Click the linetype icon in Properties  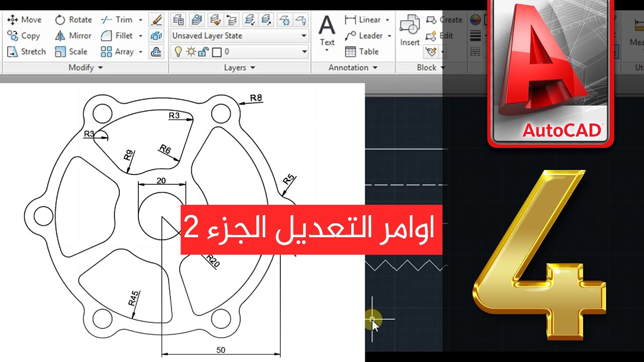click(475, 51)
